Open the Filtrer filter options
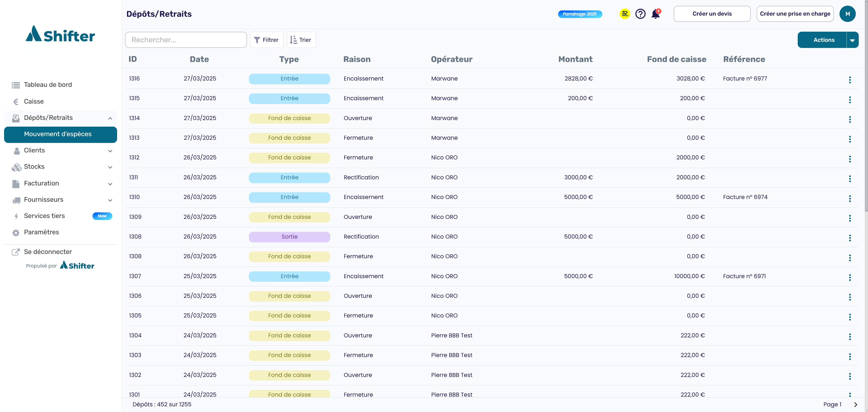The image size is (868, 412). pyautogui.click(x=267, y=40)
